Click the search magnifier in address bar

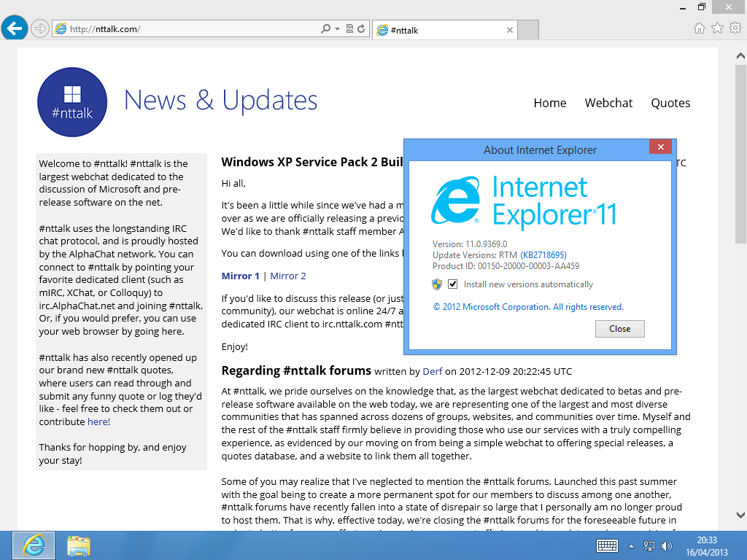pyautogui.click(x=326, y=29)
